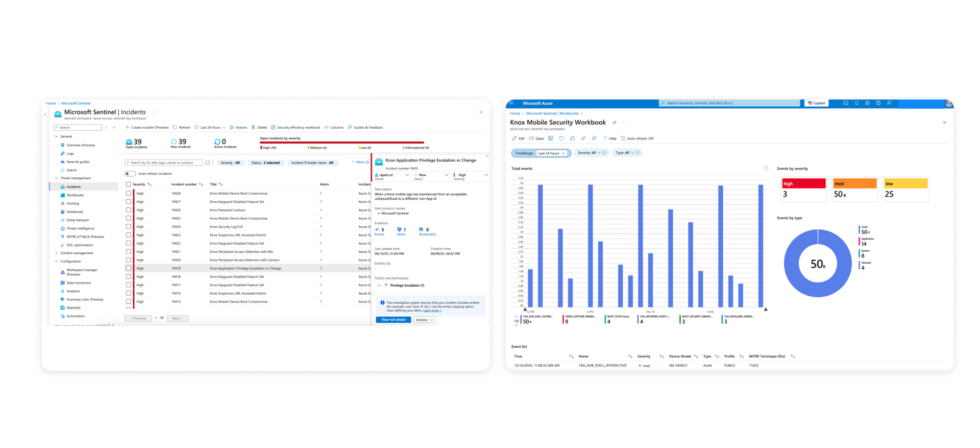The image size is (980, 448).
Task: Check the checkbox for incident 19419
Action: 129,268
